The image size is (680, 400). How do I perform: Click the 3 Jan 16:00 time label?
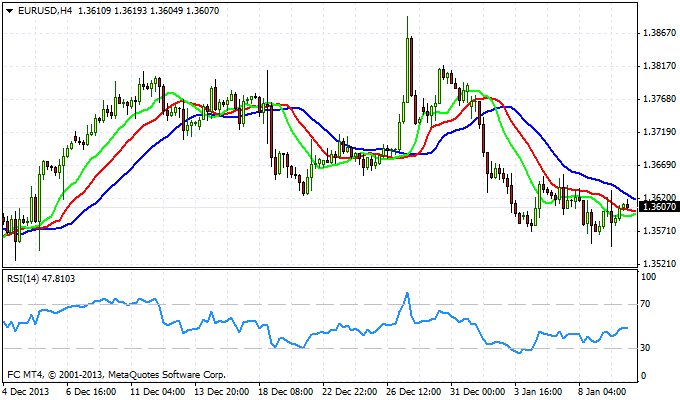pos(538,392)
